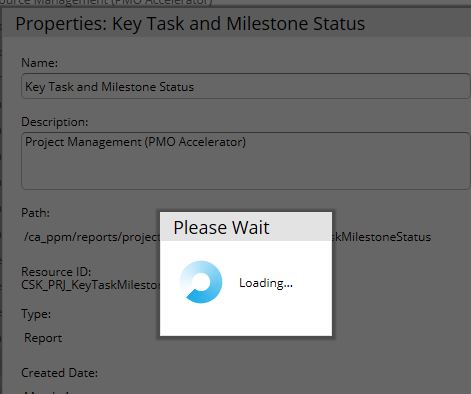
Task: Click the Project Management (PMO Accelerator) description text
Action: (x=135, y=142)
